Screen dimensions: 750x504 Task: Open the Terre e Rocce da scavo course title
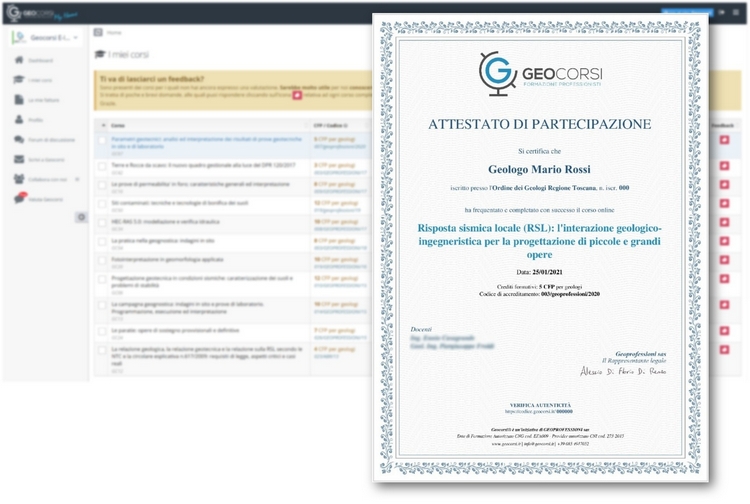click(x=203, y=165)
